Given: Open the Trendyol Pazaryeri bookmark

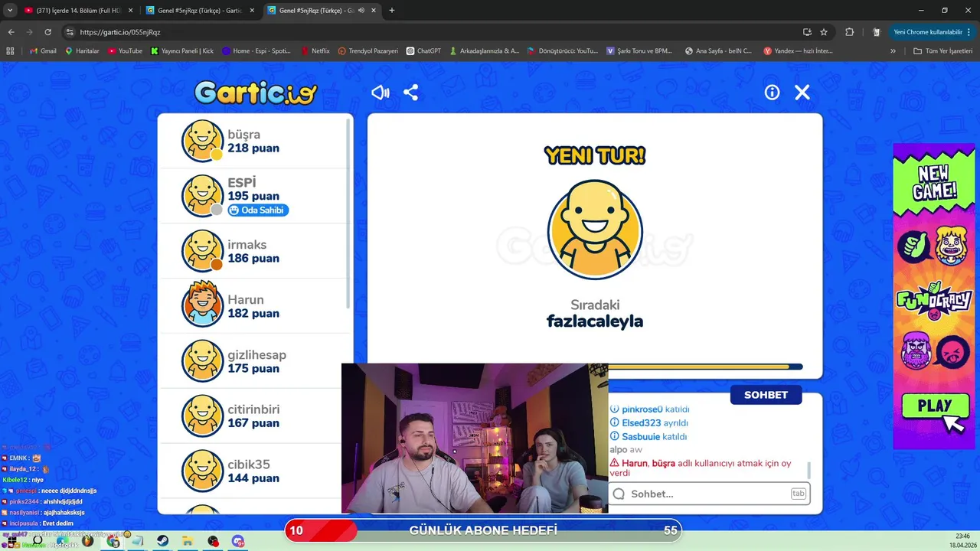Looking at the screenshot, I should click(x=368, y=51).
